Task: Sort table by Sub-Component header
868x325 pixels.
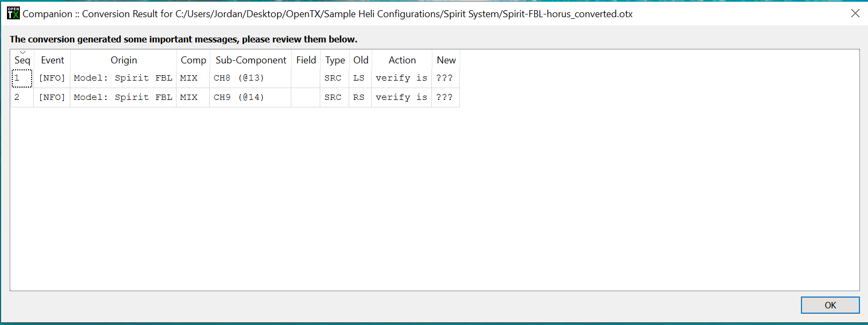Action: tap(251, 60)
